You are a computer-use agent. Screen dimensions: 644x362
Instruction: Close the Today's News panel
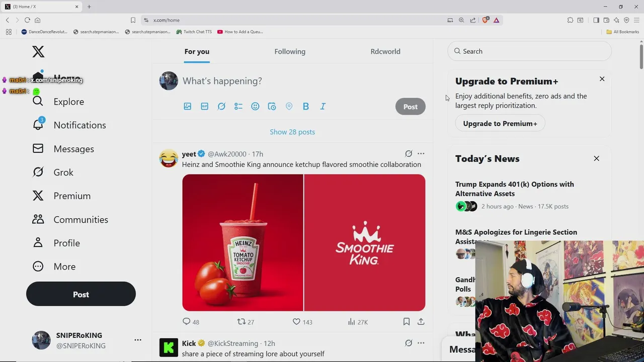click(597, 158)
